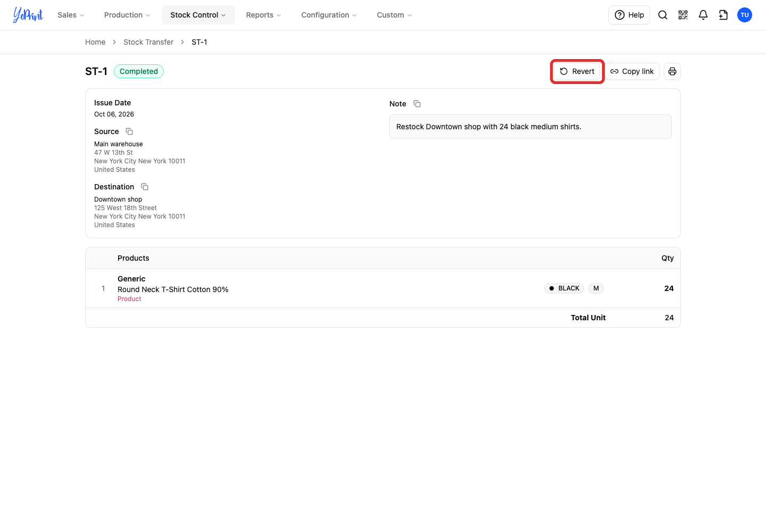Copy the Note text
The width and height of the screenshot is (766, 532).
click(x=417, y=104)
